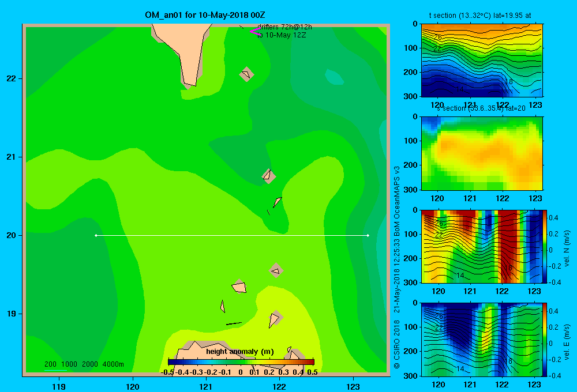Click latitude label 22 on main map
This screenshot has width=577, height=392.
(12, 79)
